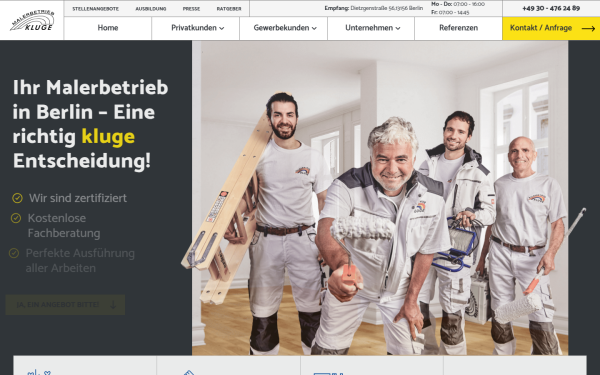The image size is (600, 375).
Task: Go to the Home menu item
Action: (108, 28)
